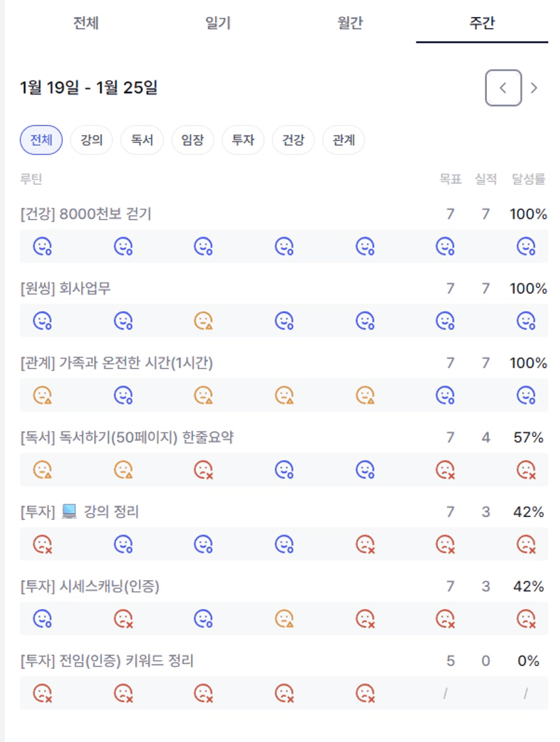Go to the next week
The height and width of the screenshot is (742, 560).
(534, 88)
